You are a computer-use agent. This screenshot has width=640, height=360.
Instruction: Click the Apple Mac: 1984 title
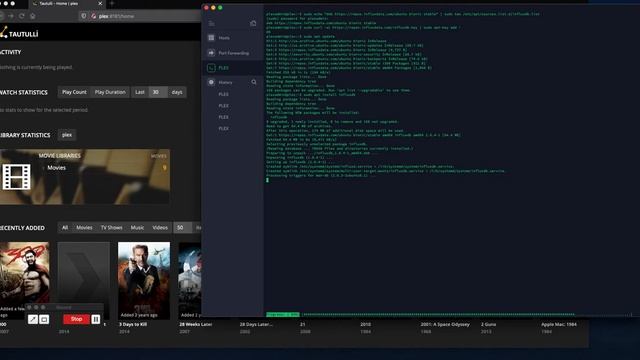tap(559, 324)
